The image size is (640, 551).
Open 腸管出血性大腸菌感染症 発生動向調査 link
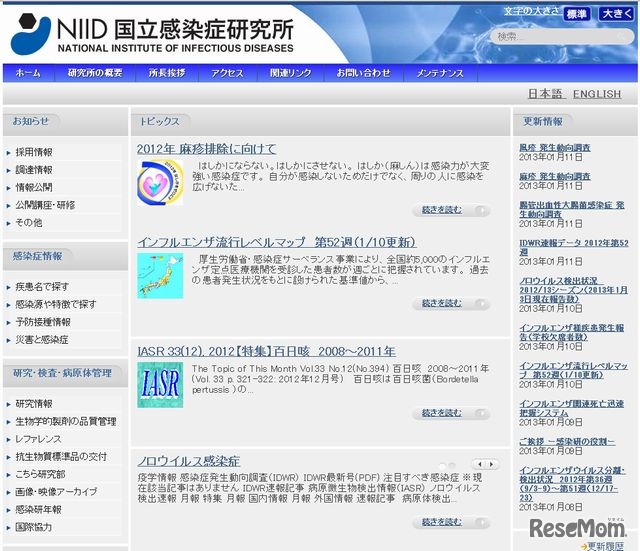pos(572,209)
